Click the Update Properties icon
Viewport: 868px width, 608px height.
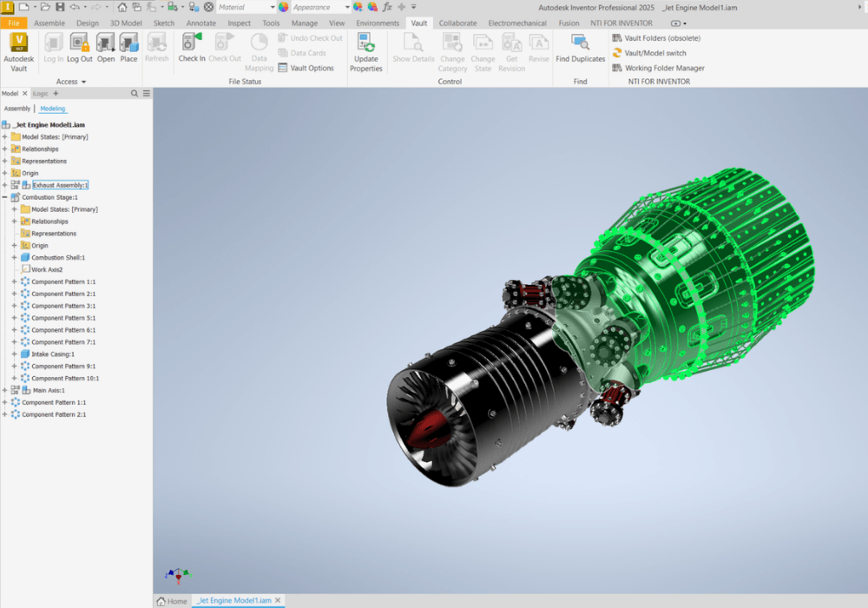point(365,50)
